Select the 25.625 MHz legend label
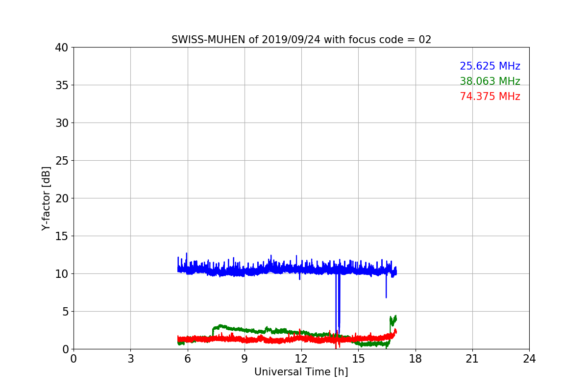 (x=490, y=66)
